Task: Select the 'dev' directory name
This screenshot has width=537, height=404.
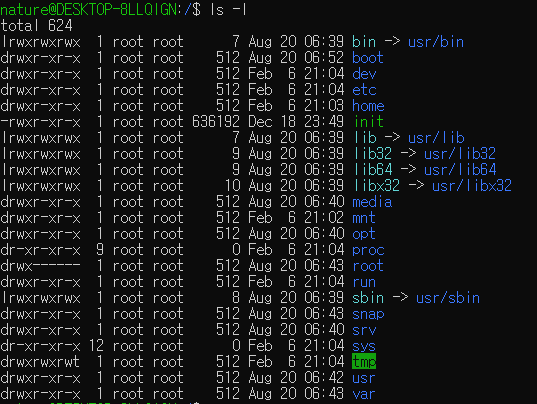Action: (x=364, y=74)
